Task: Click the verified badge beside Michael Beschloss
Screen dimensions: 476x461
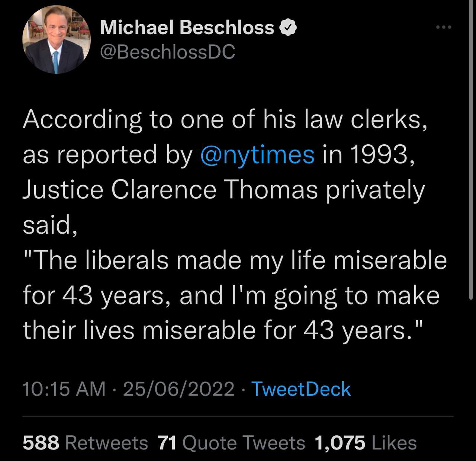Action: (x=288, y=28)
